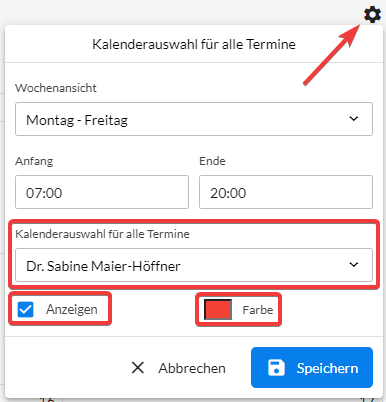Open calendar settings via the gear icon
Image resolution: width=386 pixels, height=402 pixels.
372,15
